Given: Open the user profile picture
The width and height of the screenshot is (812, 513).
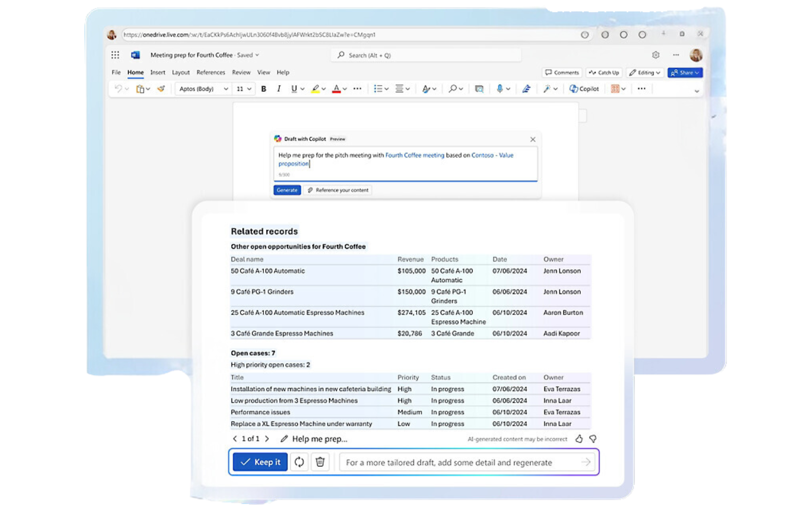Looking at the screenshot, I should click(696, 55).
